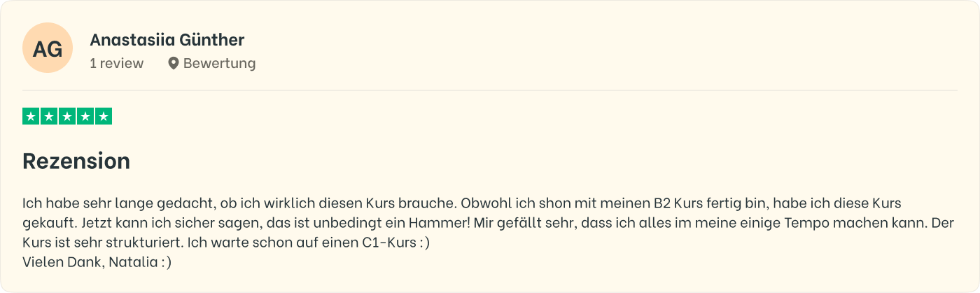The width and height of the screenshot is (980, 293).
Task: Select the third green rating star
Action: click(x=67, y=116)
